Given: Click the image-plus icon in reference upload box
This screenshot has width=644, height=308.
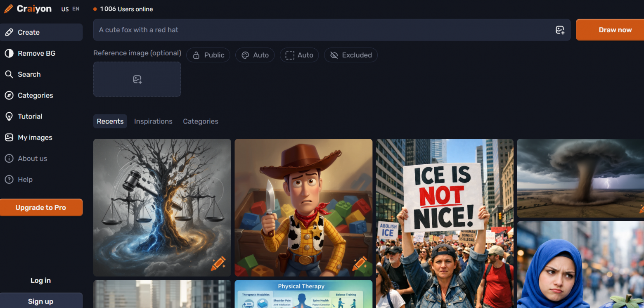Looking at the screenshot, I should (137, 79).
